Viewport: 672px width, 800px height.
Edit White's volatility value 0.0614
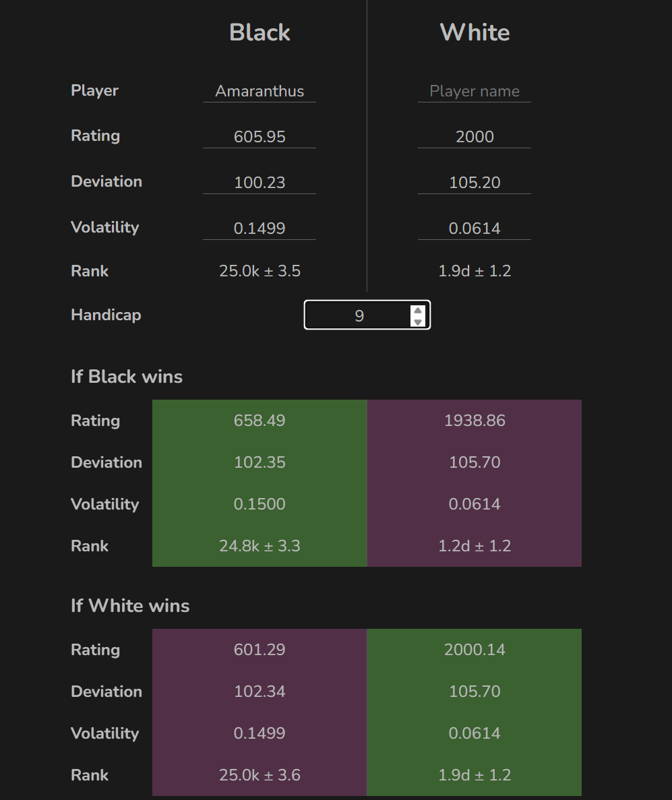(x=475, y=228)
